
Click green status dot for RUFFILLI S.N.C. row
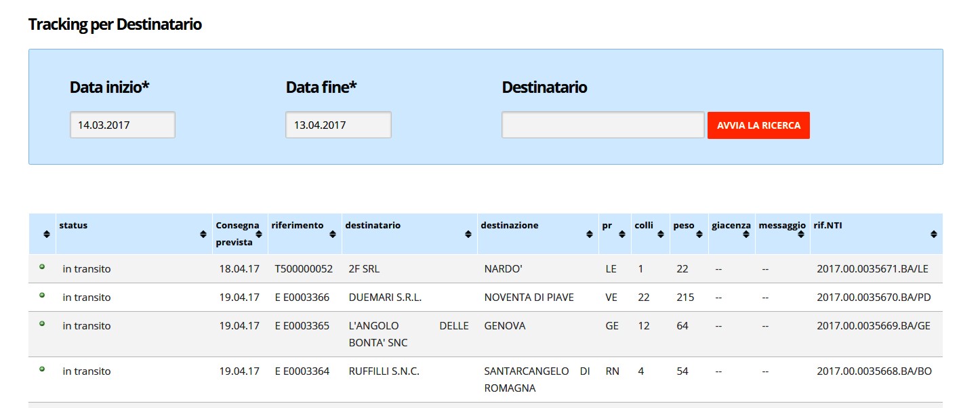[42, 369]
